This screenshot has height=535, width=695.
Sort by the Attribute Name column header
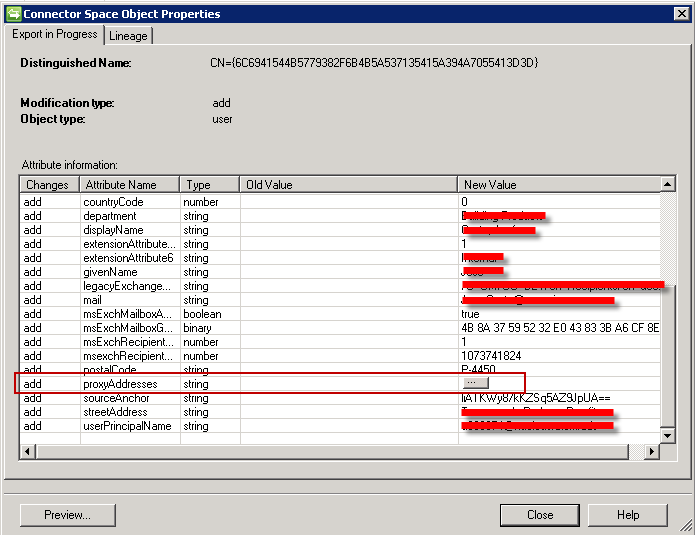(x=129, y=184)
